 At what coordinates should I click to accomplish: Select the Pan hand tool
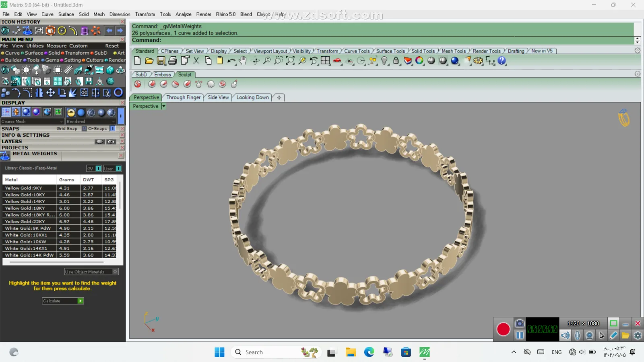pos(243,61)
